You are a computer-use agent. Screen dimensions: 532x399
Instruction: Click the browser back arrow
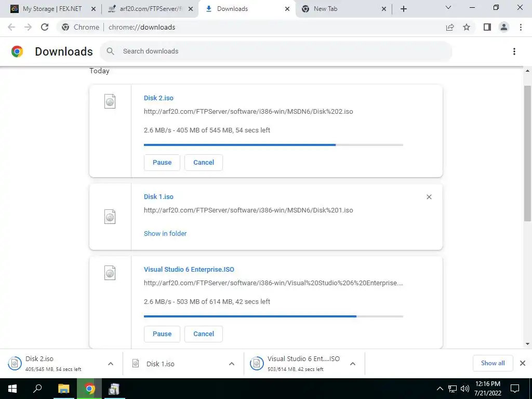11,27
